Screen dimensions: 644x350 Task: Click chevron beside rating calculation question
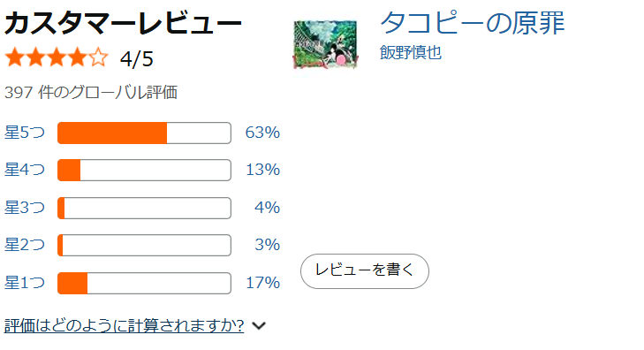(259, 326)
